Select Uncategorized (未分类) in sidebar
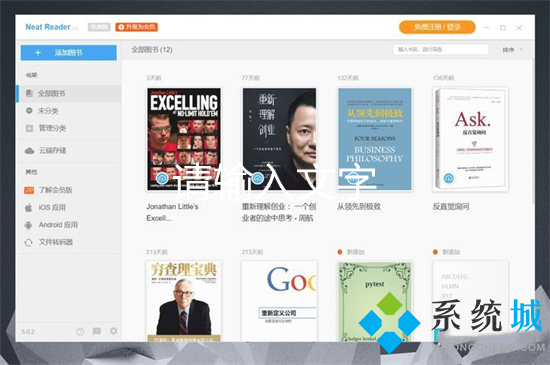 (x=69, y=111)
